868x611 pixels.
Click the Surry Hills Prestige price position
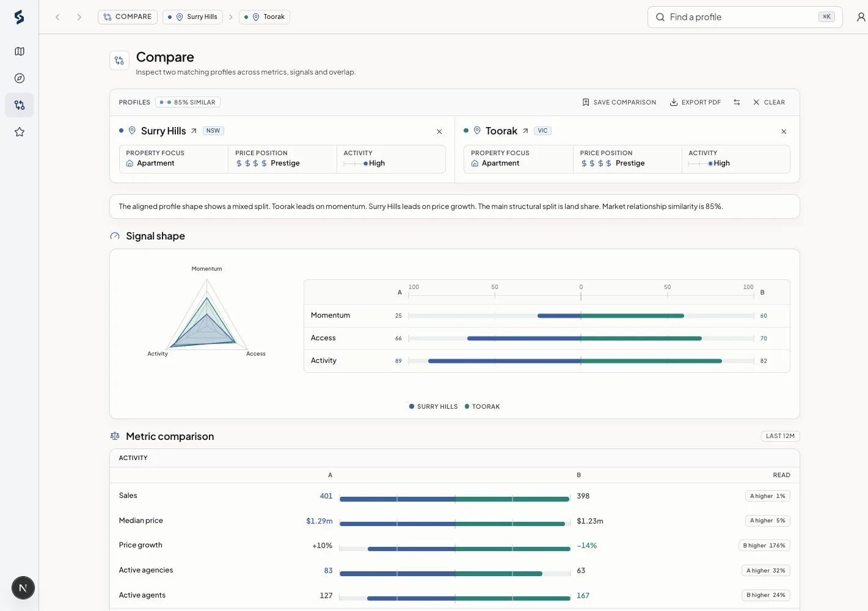268,163
